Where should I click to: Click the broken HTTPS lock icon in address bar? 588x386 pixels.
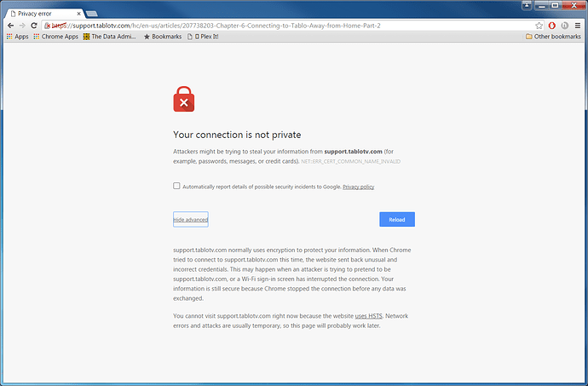(x=47, y=26)
